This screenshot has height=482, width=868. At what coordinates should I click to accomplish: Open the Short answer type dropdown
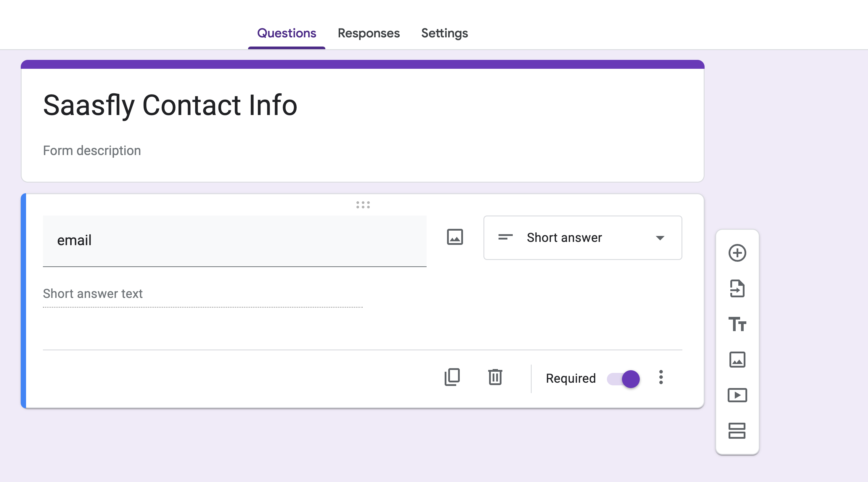coord(582,238)
